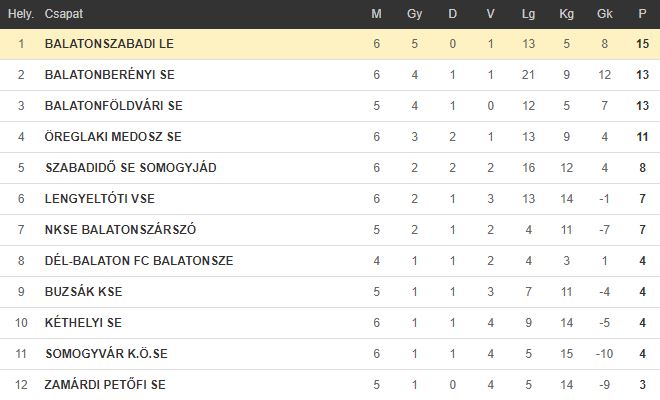Sort by the Gy wins column header

(414, 14)
